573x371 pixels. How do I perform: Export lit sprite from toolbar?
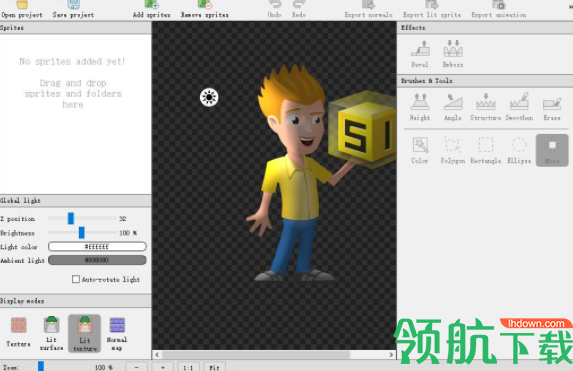(x=432, y=10)
